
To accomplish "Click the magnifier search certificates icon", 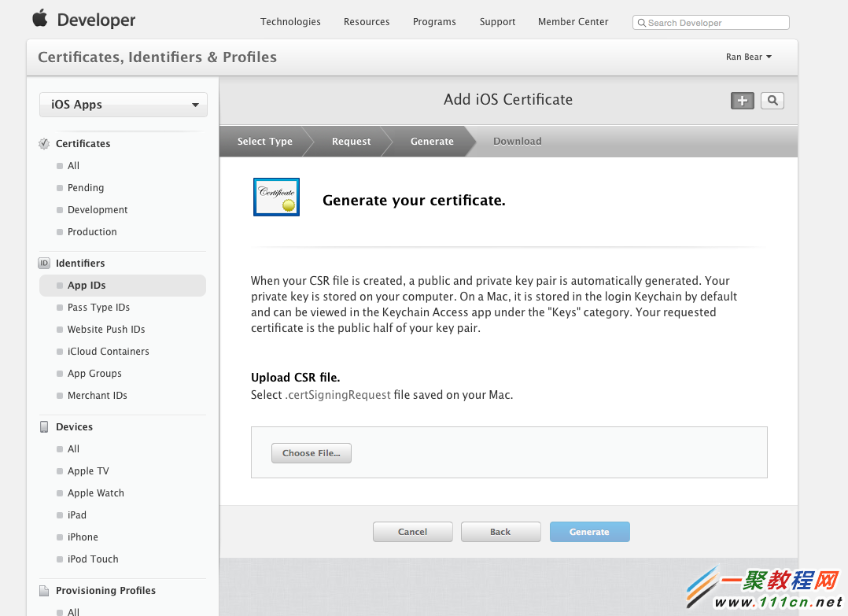I will coord(772,100).
